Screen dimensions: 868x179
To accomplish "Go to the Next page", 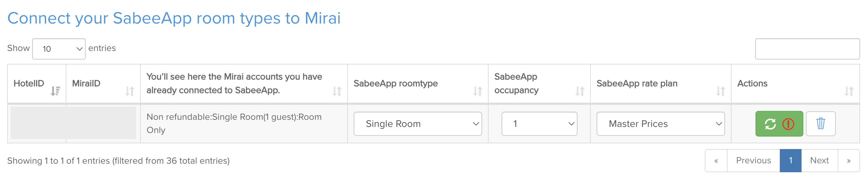I will coord(819,160).
